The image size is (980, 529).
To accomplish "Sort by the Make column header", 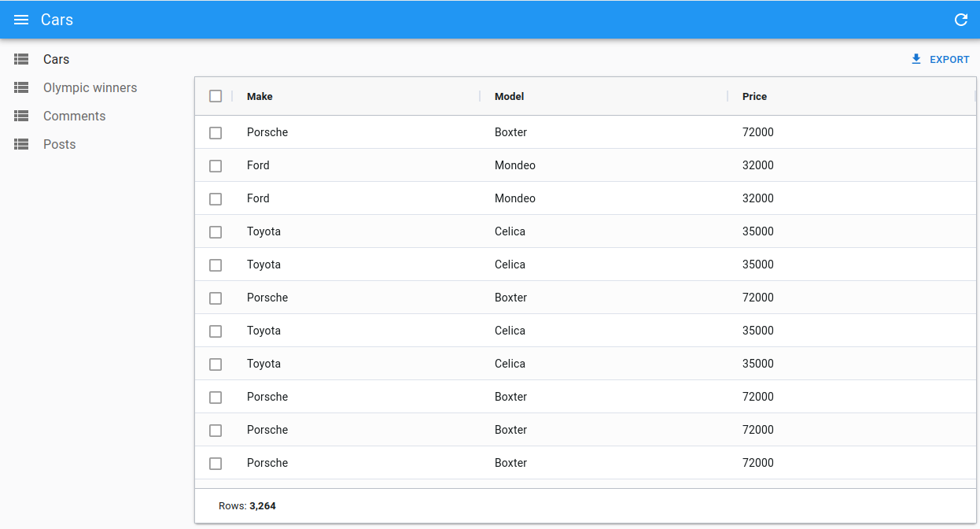I will pyautogui.click(x=260, y=96).
